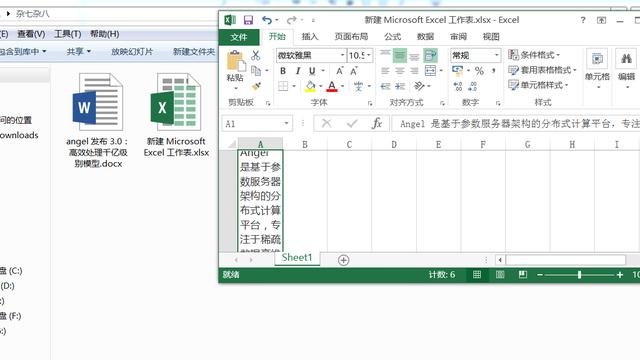Center text horizontally
This screenshot has height=360, width=640.
pos(400,71)
